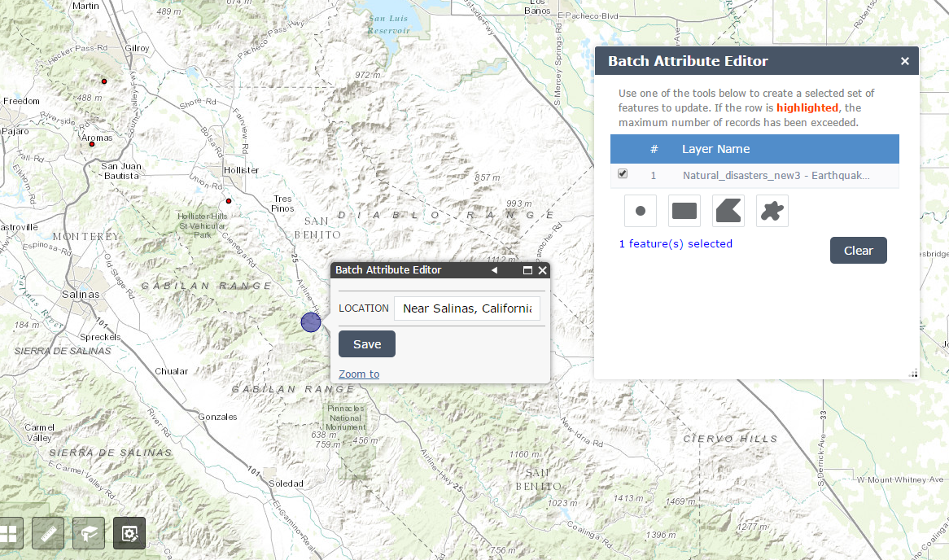Clear the current feature selection
Screen dimensions: 949x560
pyautogui.click(x=858, y=250)
